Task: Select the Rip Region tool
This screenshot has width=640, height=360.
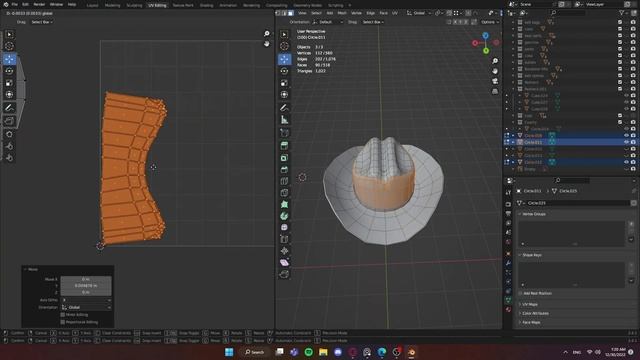Action: point(284,274)
